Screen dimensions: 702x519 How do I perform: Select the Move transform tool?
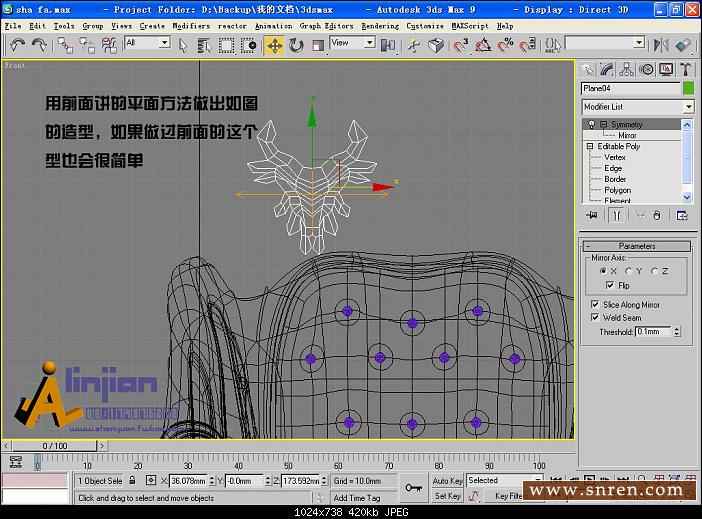274,45
